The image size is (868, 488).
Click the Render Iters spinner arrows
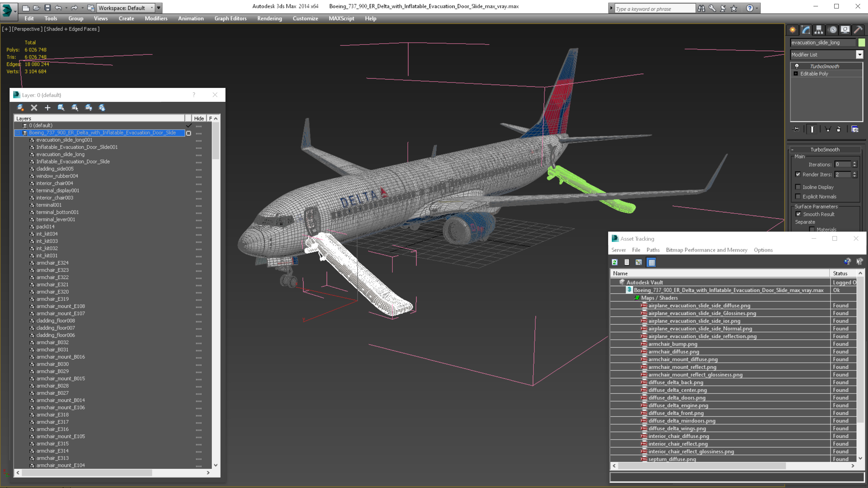854,174
